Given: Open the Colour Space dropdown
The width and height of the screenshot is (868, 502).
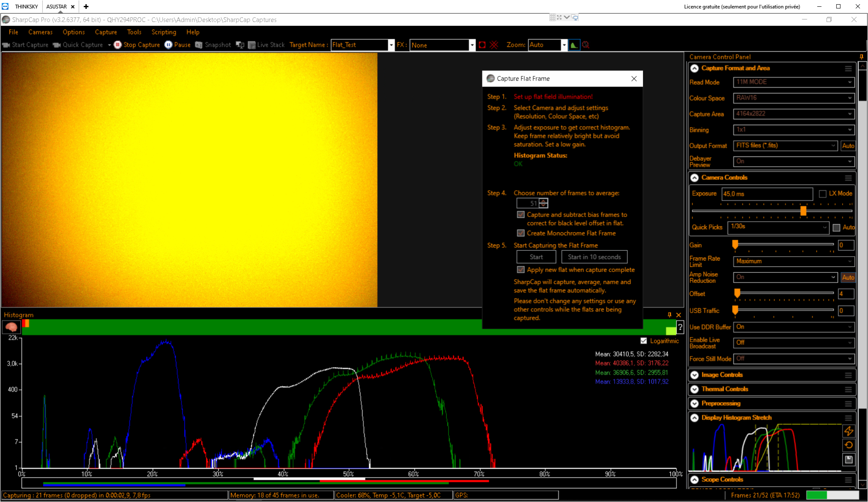Looking at the screenshot, I should pyautogui.click(x=793, y=98).
